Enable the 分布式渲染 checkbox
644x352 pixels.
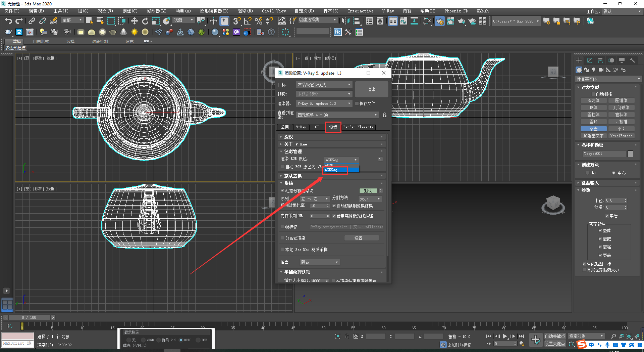pyautogui.click(x=283, y=238)
